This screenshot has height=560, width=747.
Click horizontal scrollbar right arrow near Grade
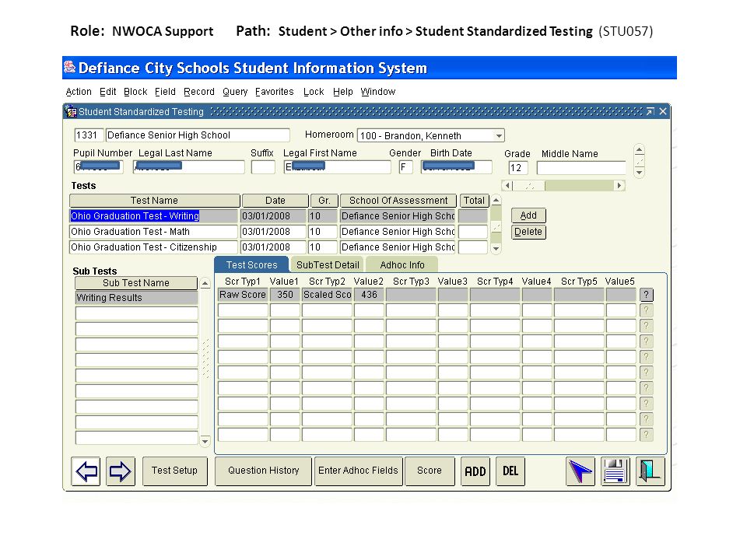(x=619, y=186)
